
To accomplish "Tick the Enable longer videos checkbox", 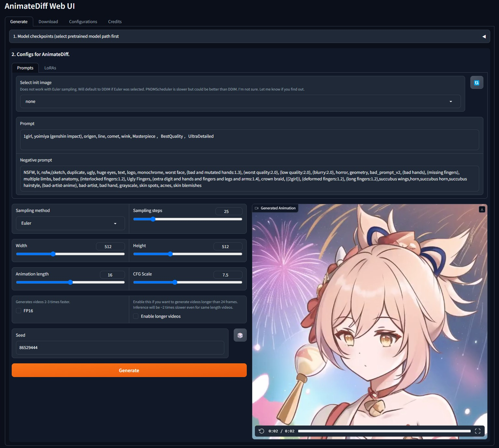I will [x=136, y=316].
